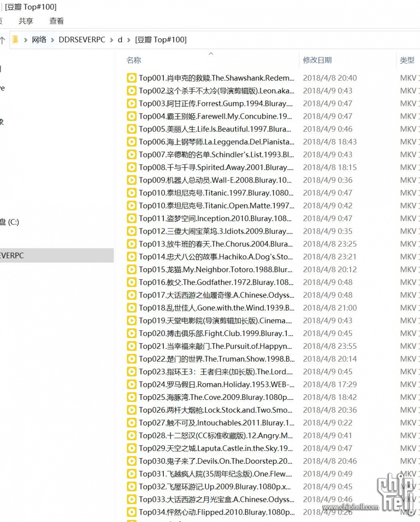Select the Top023 指环王3 file name

pyautogui.click(x=216, y=372)
